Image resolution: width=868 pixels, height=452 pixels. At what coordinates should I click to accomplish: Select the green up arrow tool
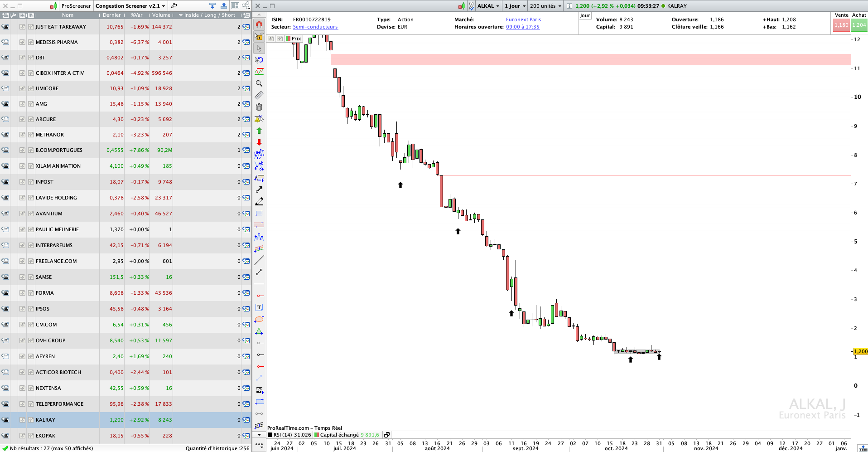tap(259, 131)
